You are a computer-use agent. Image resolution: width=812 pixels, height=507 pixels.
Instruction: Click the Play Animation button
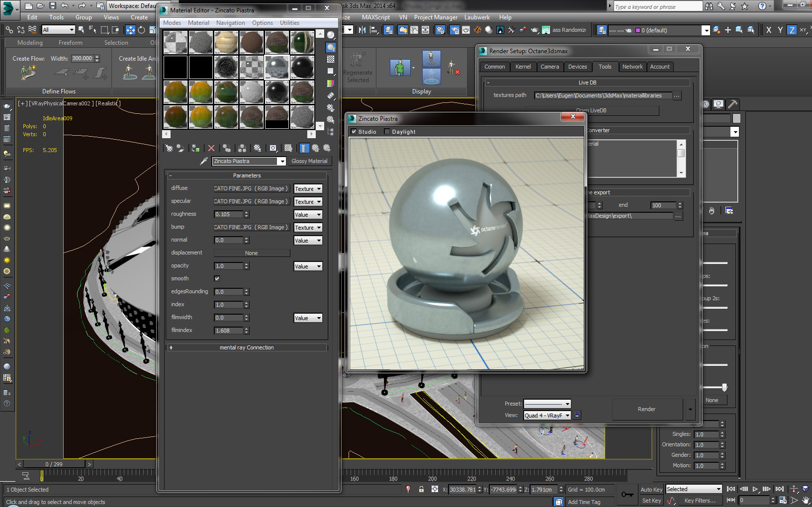[x=755, y=489]
